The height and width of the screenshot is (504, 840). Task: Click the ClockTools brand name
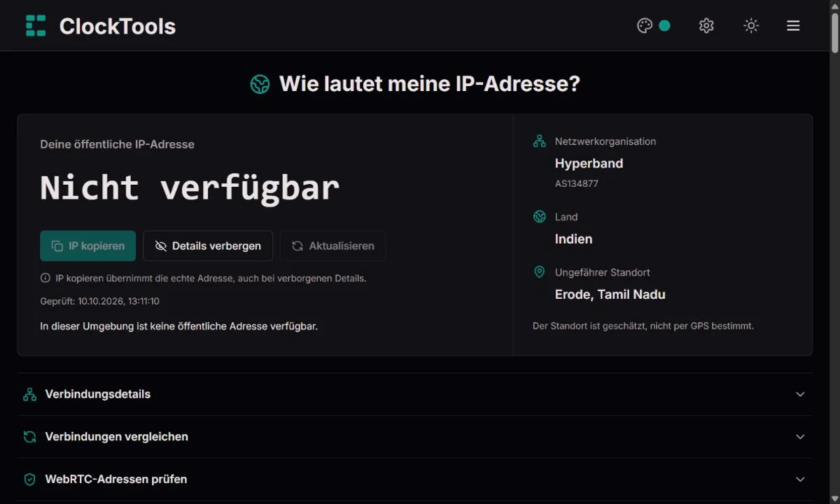[118, 26]
